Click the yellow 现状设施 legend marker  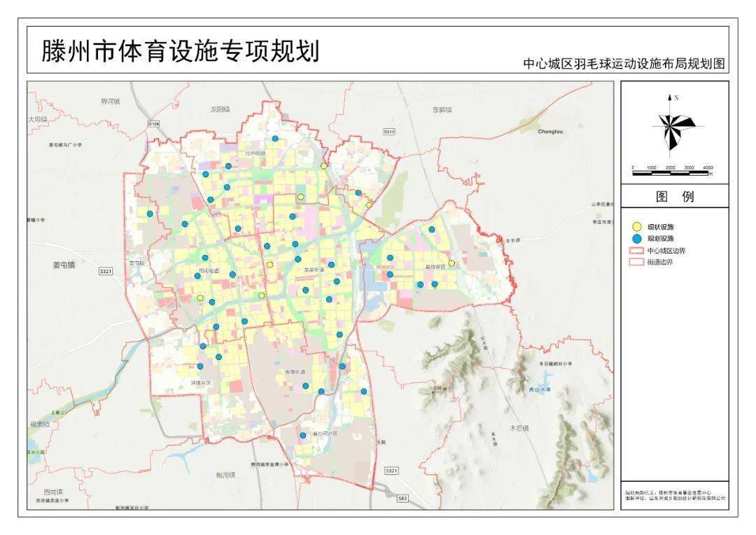point(636,225)
